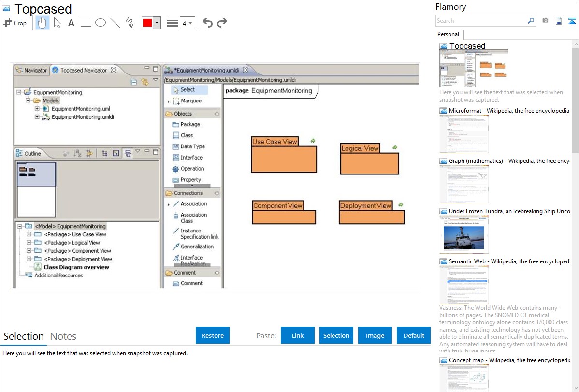This screenshot has width=579, height=392.
Task: Undo the last annotation
Action: click(x=207, y=23)
